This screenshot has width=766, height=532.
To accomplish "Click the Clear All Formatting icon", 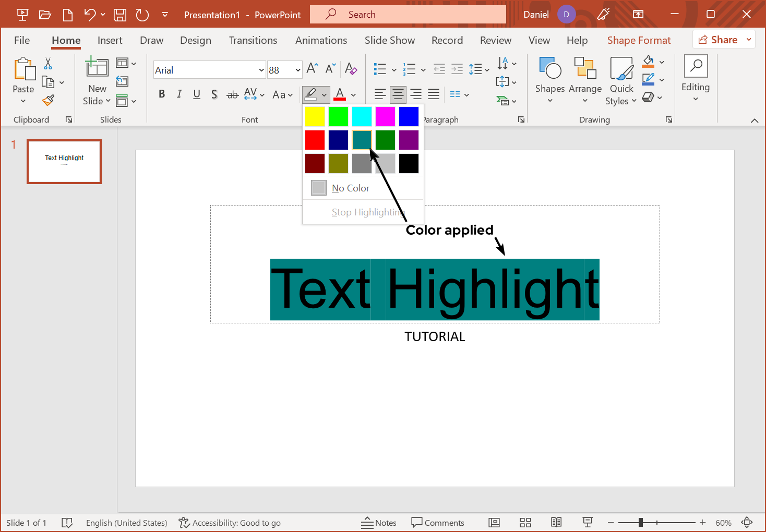I will point(351,69).
